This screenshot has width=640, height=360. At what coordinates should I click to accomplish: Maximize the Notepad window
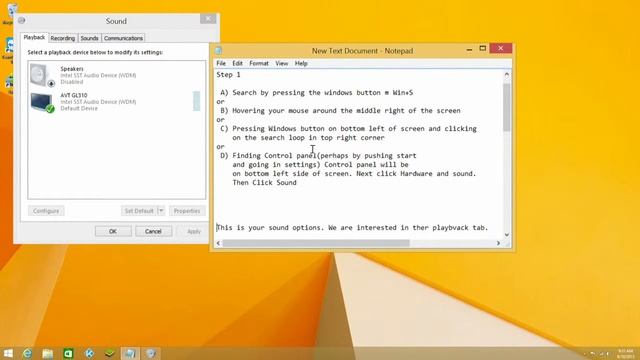pyautogui.click(x=482, y=49)
